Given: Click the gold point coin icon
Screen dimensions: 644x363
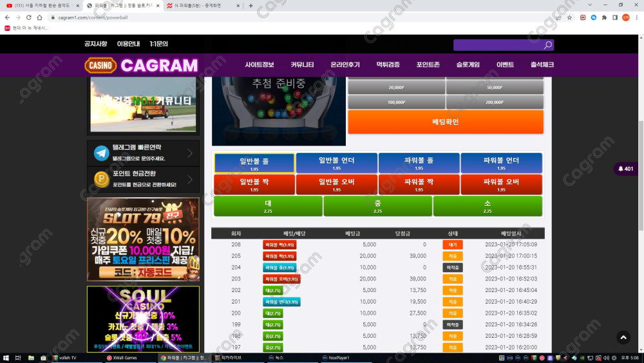Looking at the screenshot, I should pos(101,179).
